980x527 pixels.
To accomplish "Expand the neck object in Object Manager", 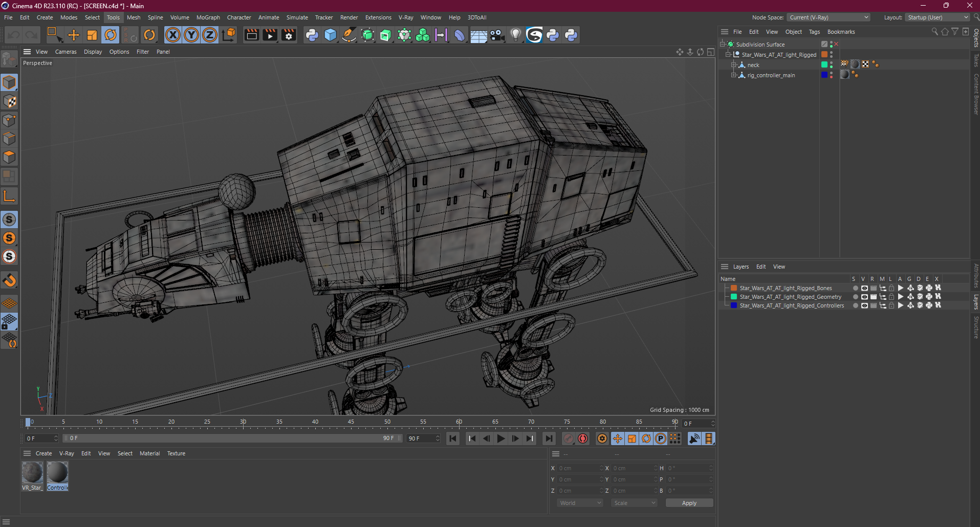I will (733, 65).
